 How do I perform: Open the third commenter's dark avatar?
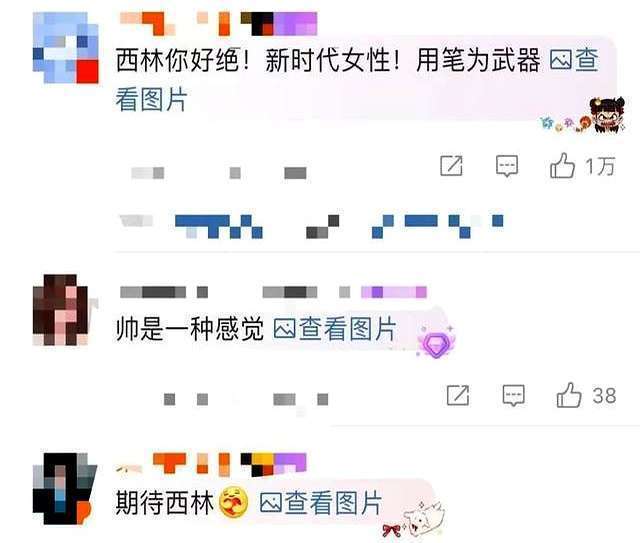(x=64, y=489)
